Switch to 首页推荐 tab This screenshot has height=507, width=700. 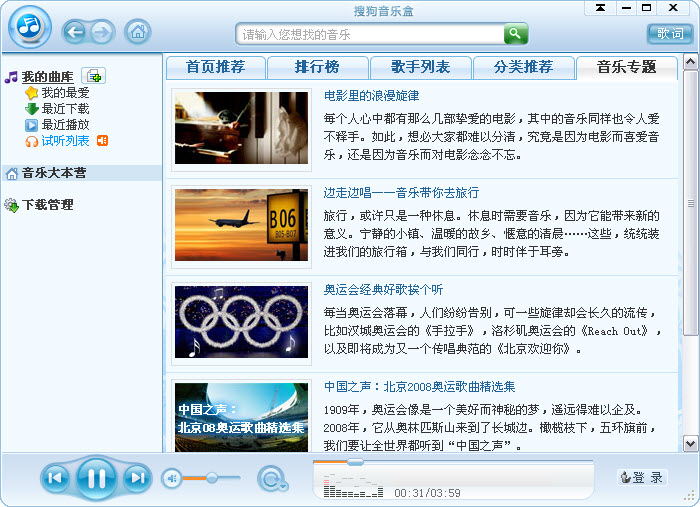(215, 67)
